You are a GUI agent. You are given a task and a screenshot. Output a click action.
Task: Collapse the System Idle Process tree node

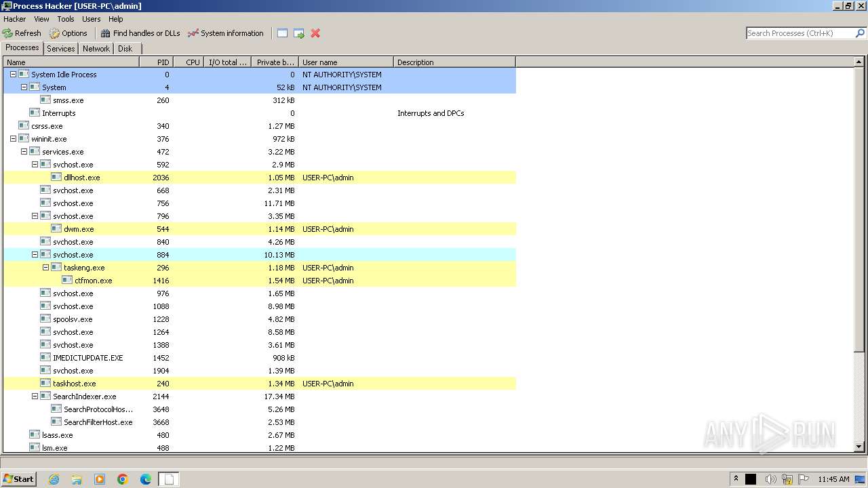click(13, 75)
